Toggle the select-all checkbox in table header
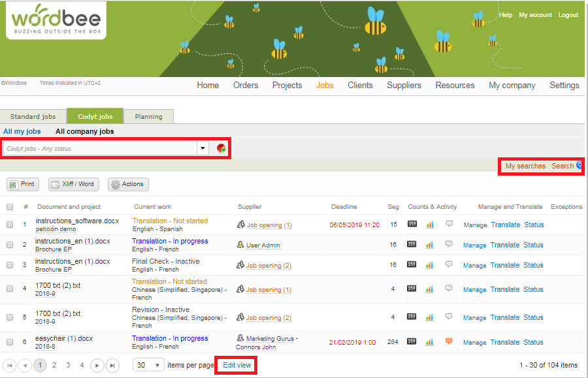The width and height of the screenshot is (588, 378). click(x=10, y=207)
